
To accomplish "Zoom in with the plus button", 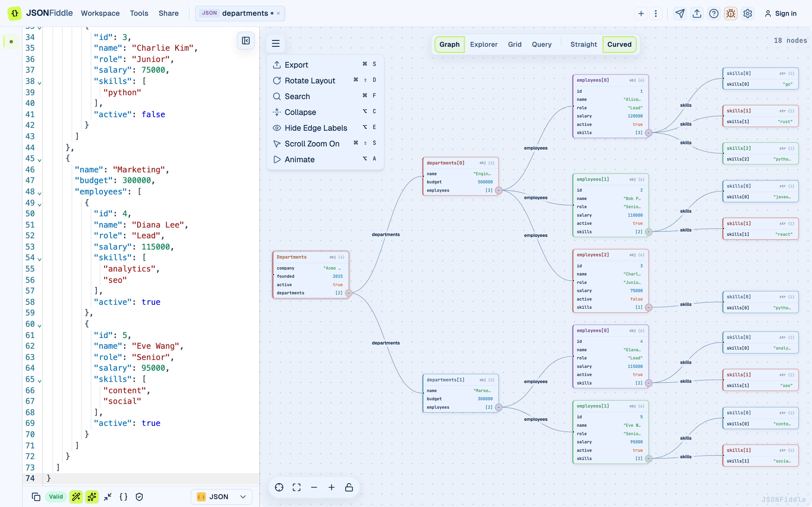I will tap(332, 487).
